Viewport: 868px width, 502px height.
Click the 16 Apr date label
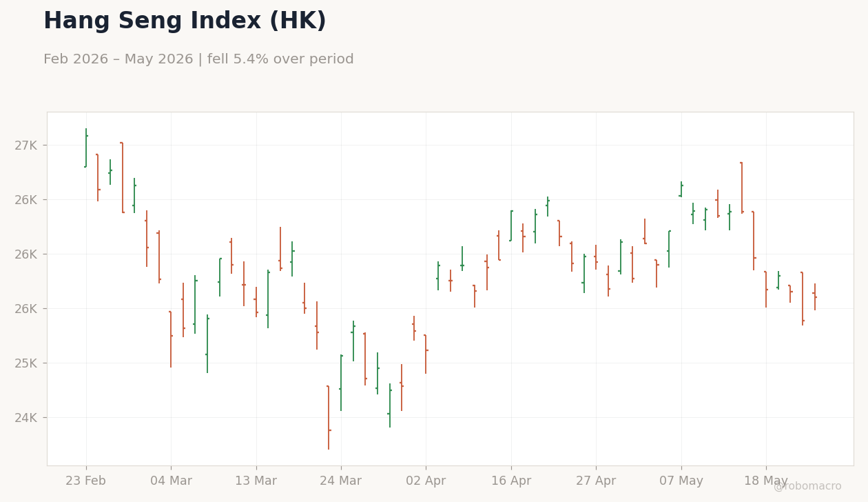[511, 481]
